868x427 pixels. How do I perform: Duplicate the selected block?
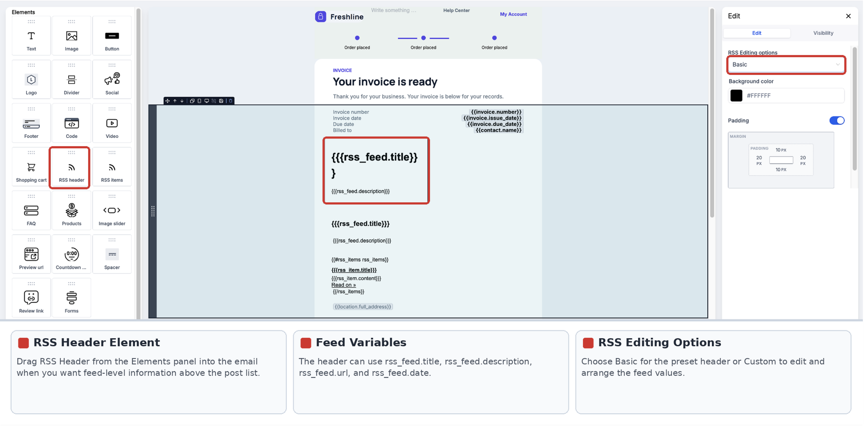coord(193,101)
